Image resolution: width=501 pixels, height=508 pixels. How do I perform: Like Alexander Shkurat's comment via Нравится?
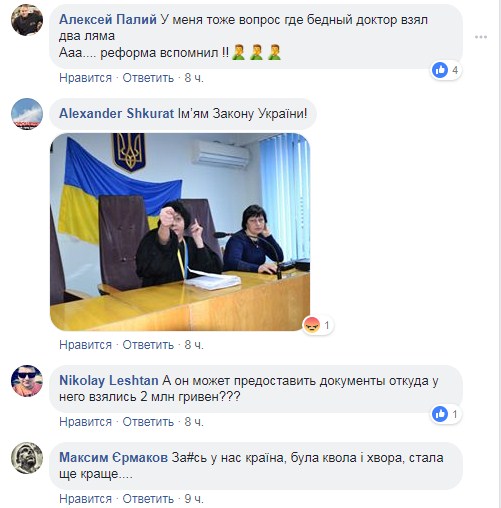coord(85,345)
